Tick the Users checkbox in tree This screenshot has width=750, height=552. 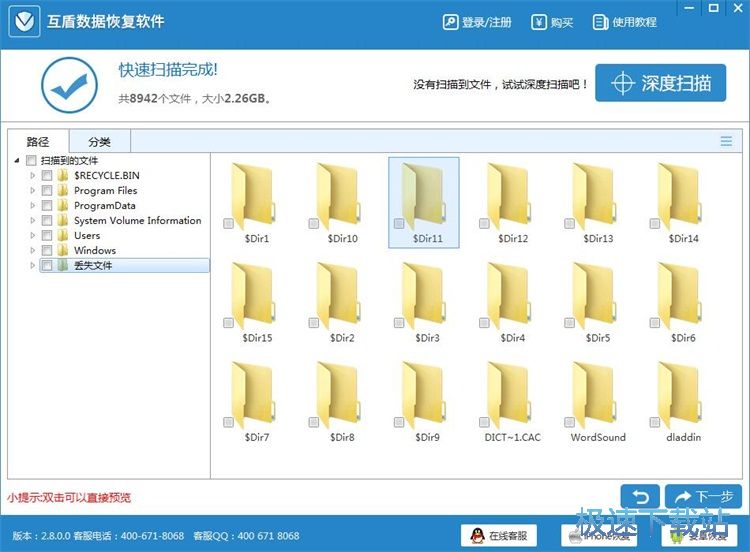point(47,235)
